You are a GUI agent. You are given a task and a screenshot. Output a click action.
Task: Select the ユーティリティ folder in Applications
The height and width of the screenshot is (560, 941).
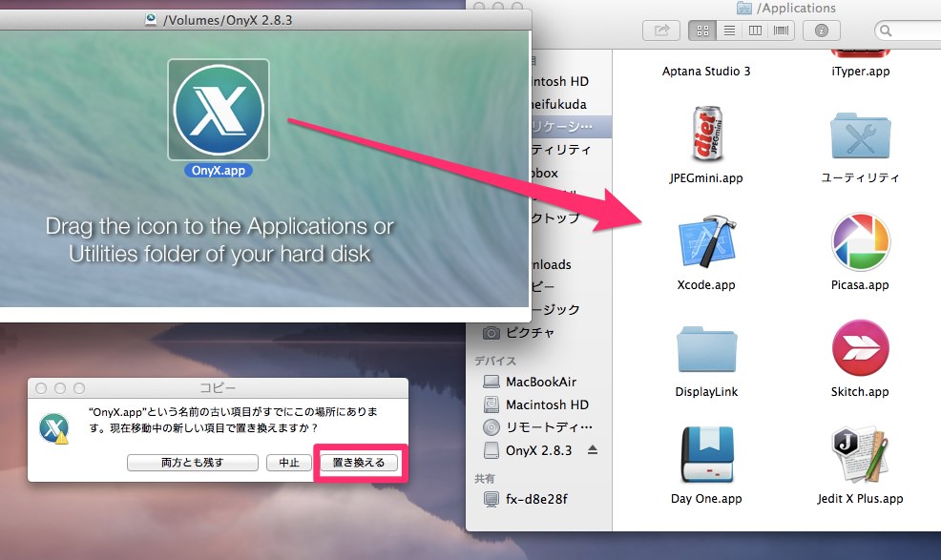[x=860, y=135]
